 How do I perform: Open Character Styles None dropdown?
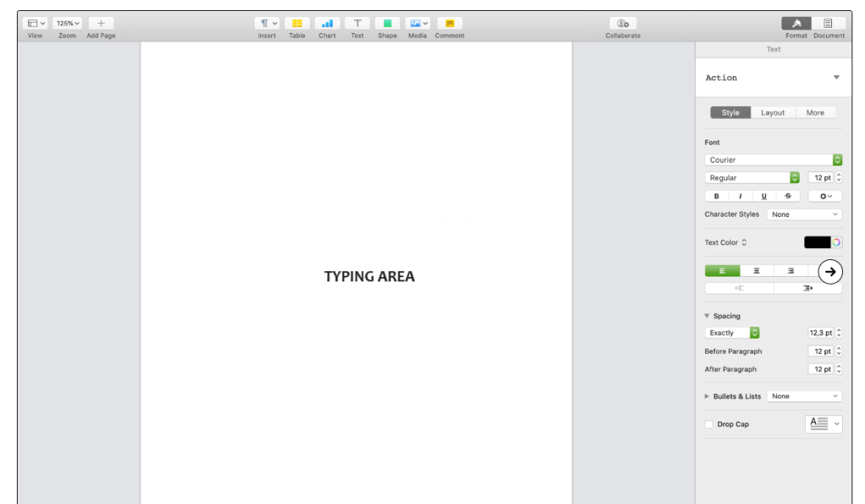(x=803, y=214)
